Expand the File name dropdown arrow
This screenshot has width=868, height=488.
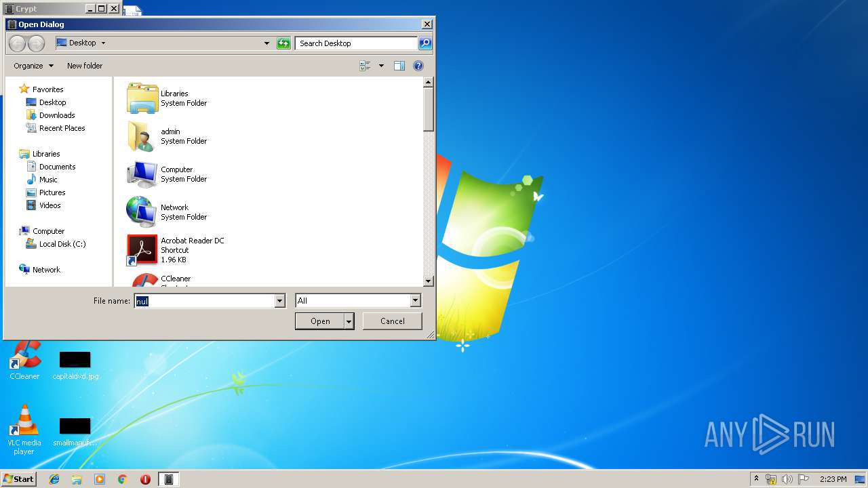(x=279, y=301)
